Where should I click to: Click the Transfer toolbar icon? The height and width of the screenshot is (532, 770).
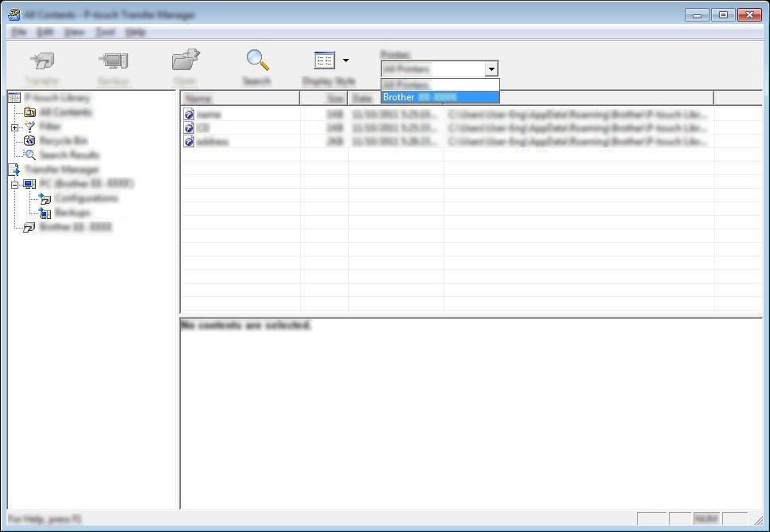pyautogui.click(x=42, y=61)
